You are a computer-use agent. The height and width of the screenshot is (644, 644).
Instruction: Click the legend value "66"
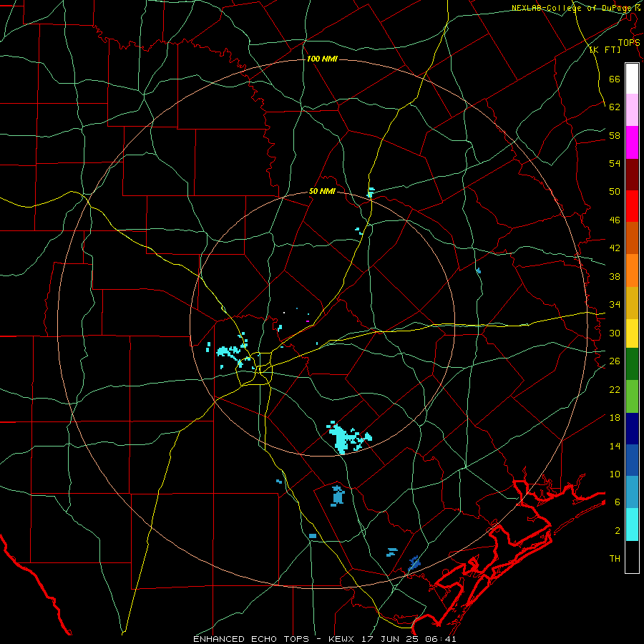coord(615,79)
